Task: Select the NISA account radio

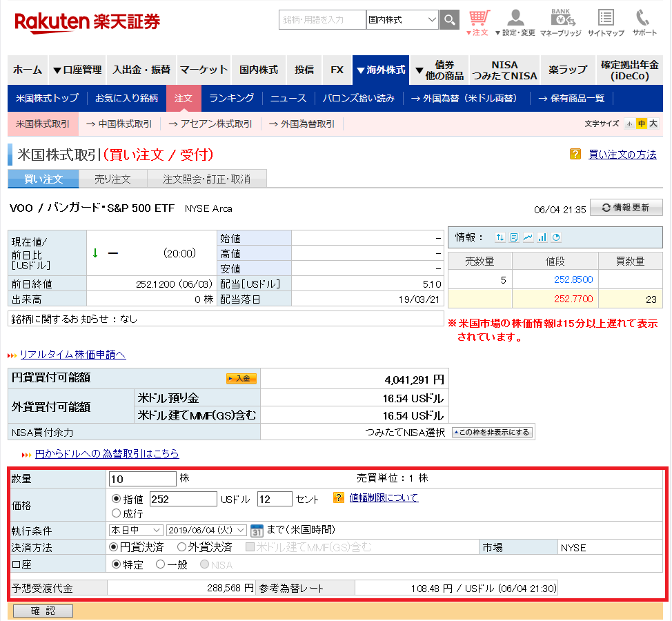Action: point(204,564)
